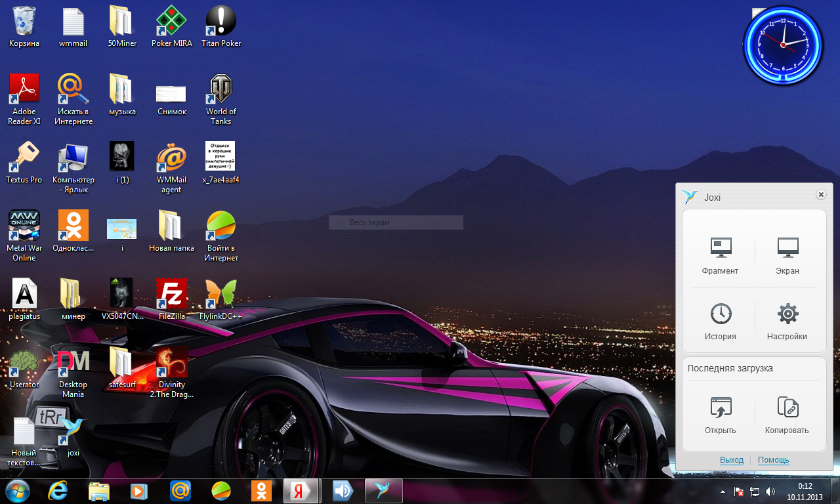Select the Poker MIRA shortcut
Image resolution: width=840 pixels, height=504 pixels.
172,27
